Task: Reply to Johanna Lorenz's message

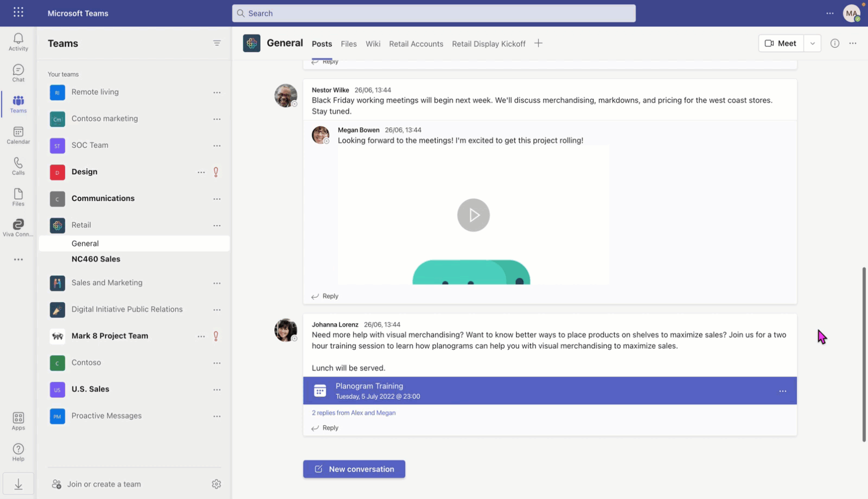Action: (324, 427)
